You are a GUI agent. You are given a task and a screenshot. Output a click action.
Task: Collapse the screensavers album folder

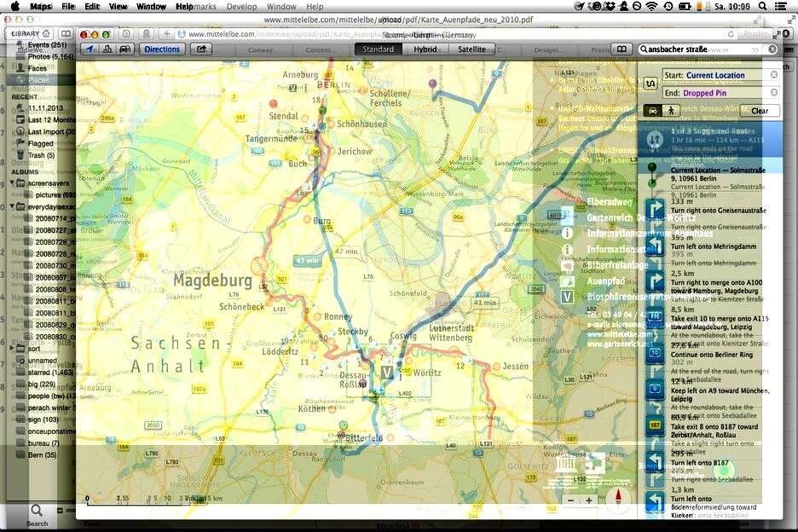[x=12, y=182]
